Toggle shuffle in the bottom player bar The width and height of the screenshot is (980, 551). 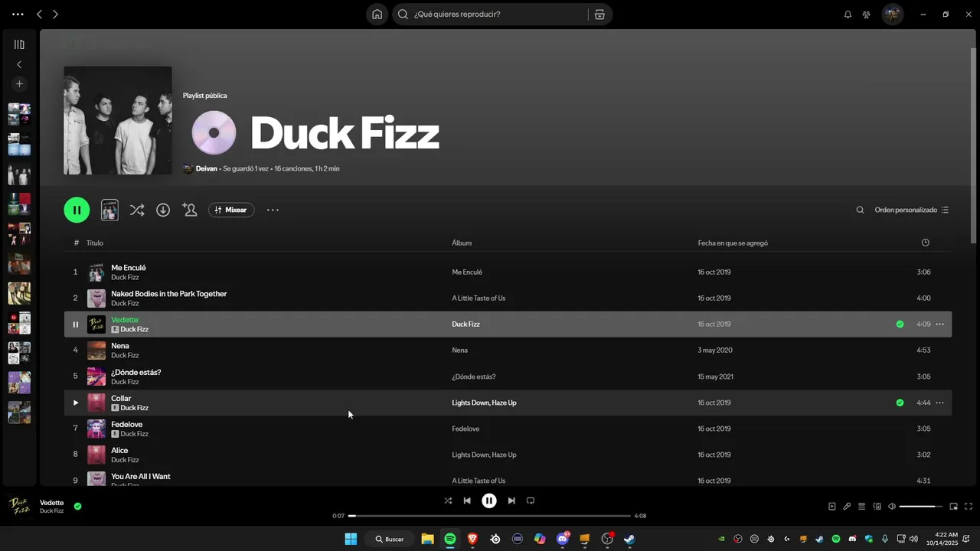[448, 500]
